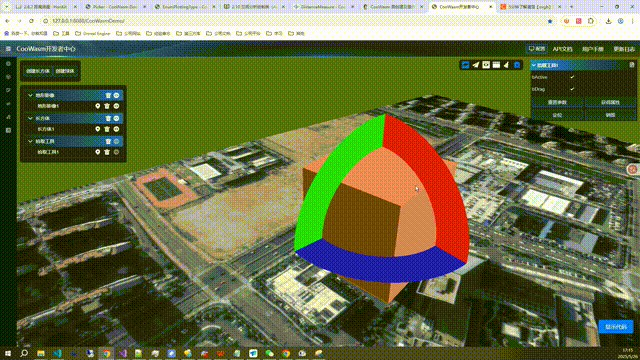Open Windows Start menu
640x360 pixels.
pyautogui.click(x=8, y=353)
